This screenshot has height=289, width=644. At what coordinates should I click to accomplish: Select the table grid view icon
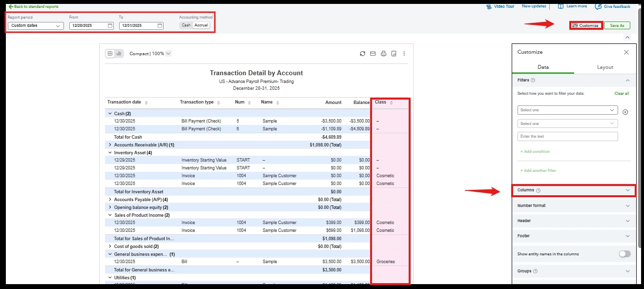click(110, 54)
